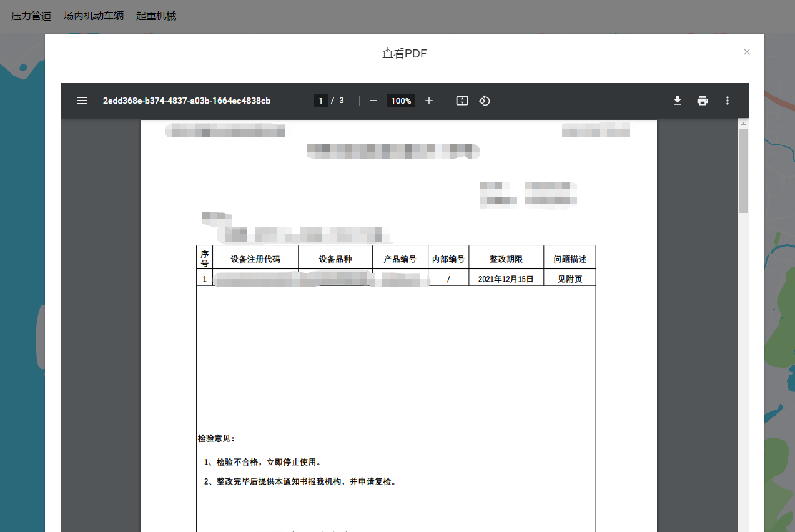Click the scrollbar up arrow

click(x=743, y=122)
